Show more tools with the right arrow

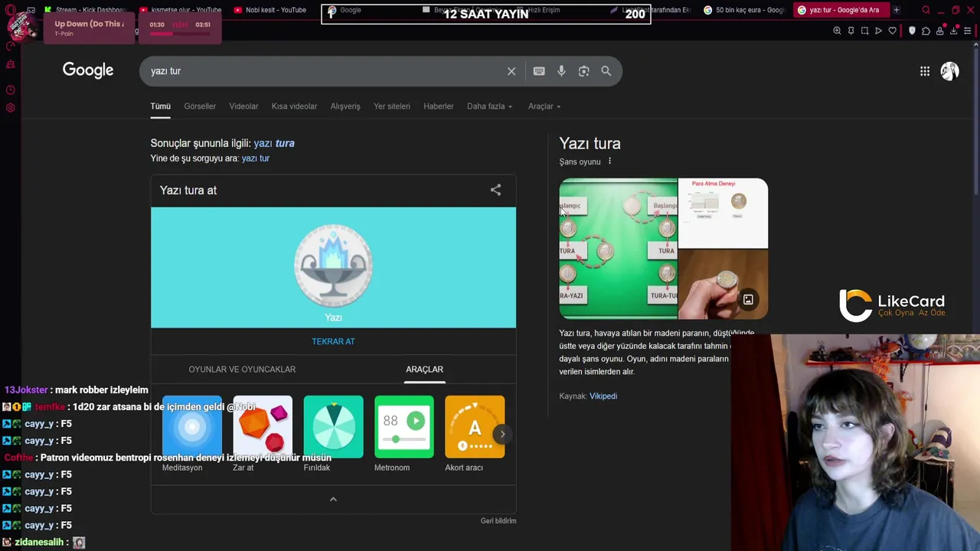pyautogui.click(x=502, y=434)
